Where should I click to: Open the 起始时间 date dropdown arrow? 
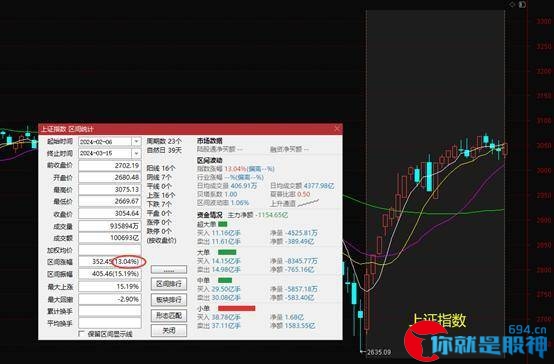(136, 142)
